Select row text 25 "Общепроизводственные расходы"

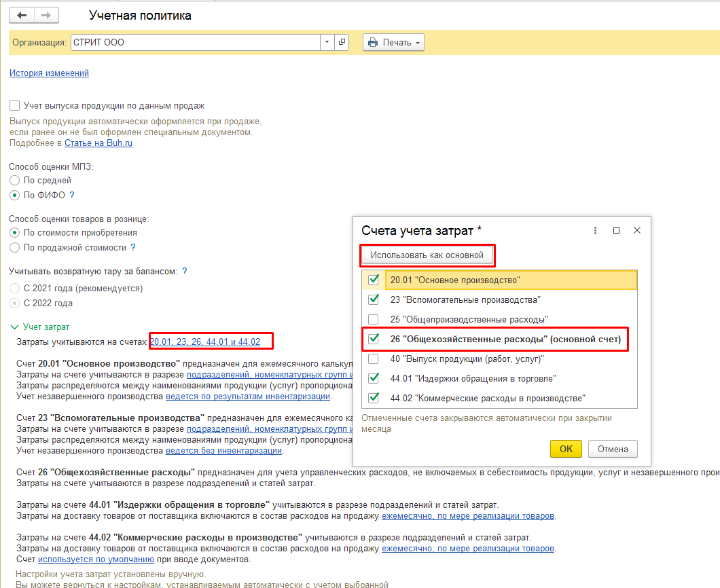469,320
